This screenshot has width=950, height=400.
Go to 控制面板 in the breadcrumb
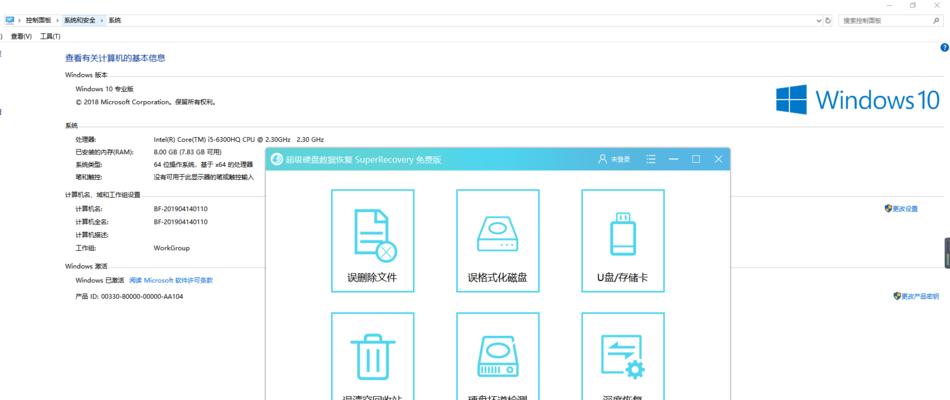click(x=40, y=21)
